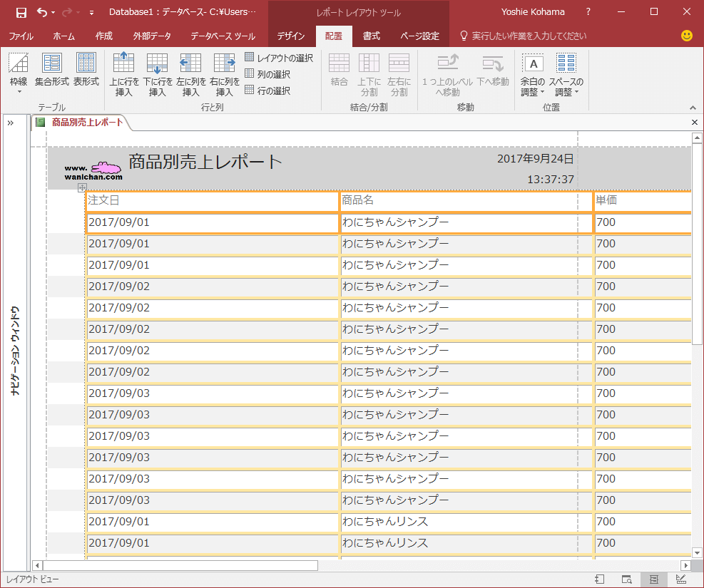The width and height of the screenshot is (704, 588).
Task: Click 左右に分割 split horizontally icon
Action: pyautogui.click(x=399, y=63)
